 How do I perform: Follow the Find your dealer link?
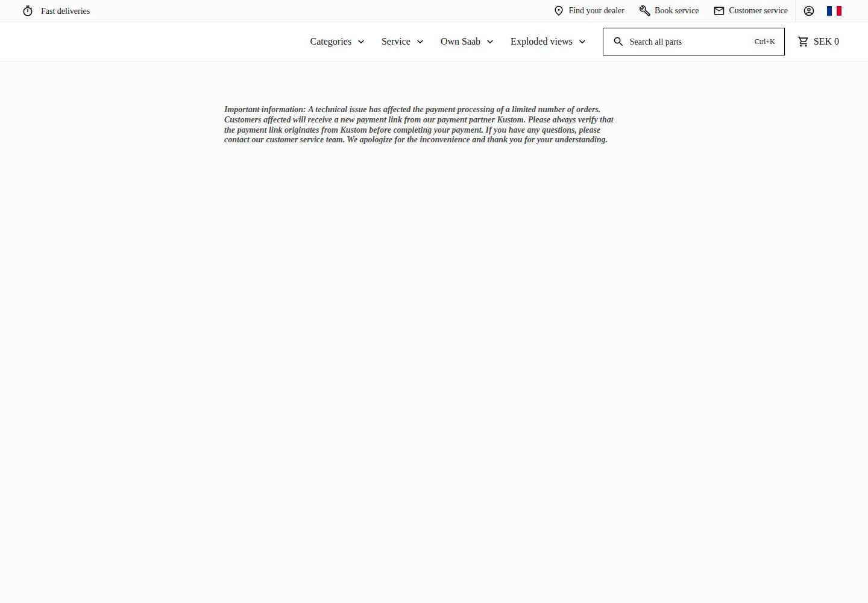point(597,11)
